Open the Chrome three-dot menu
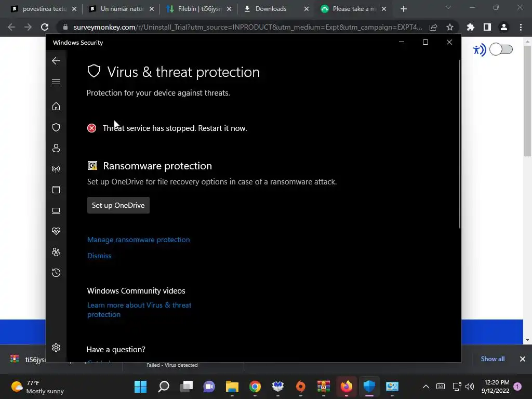The image size is (532, 399). [x=521, y=27]
